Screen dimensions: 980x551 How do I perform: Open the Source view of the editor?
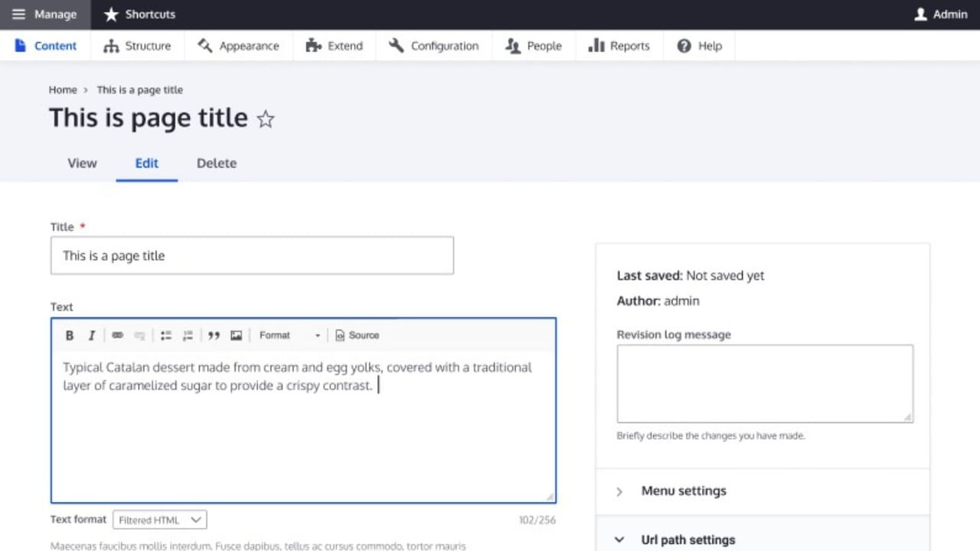point(356,335)
